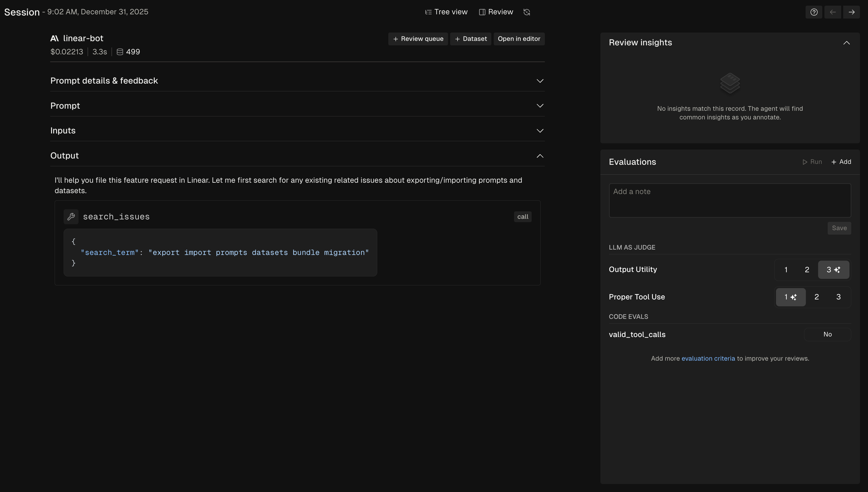Switch to Tree view
This screenshot has height=492, width=868.
coord(446,12)
